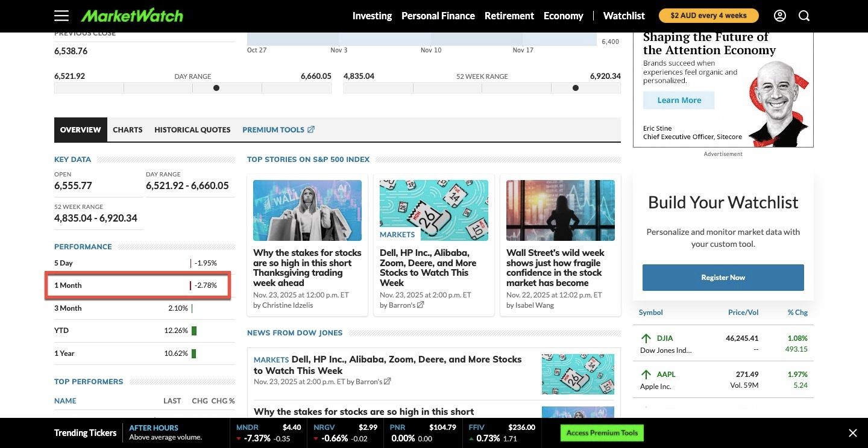The image size is (868, 448).
Task: Open the Dow Jones news Dell, HP Inc. headline
Action: coord(388,365)
